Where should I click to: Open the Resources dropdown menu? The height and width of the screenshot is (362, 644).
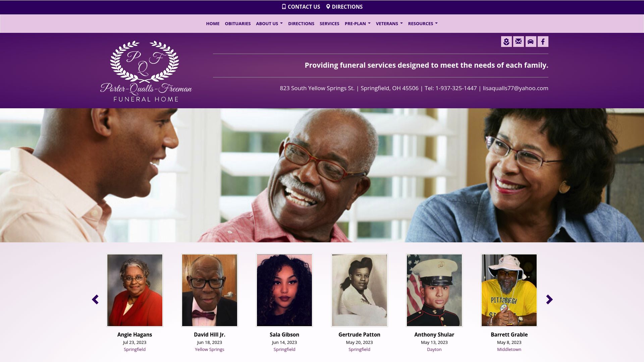[423, 23]
